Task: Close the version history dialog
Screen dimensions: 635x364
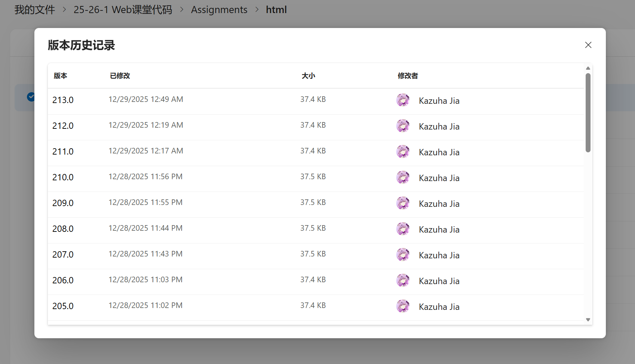Action: click(x=588, y=45)
